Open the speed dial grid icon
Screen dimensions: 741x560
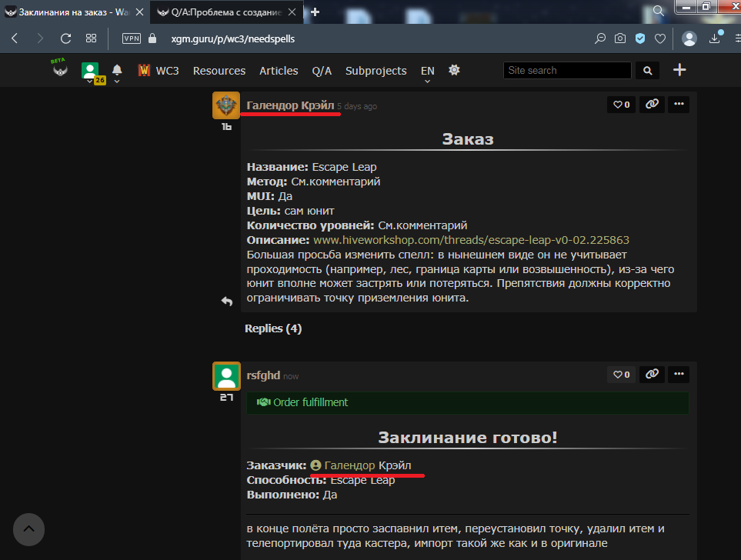[92, 38]
